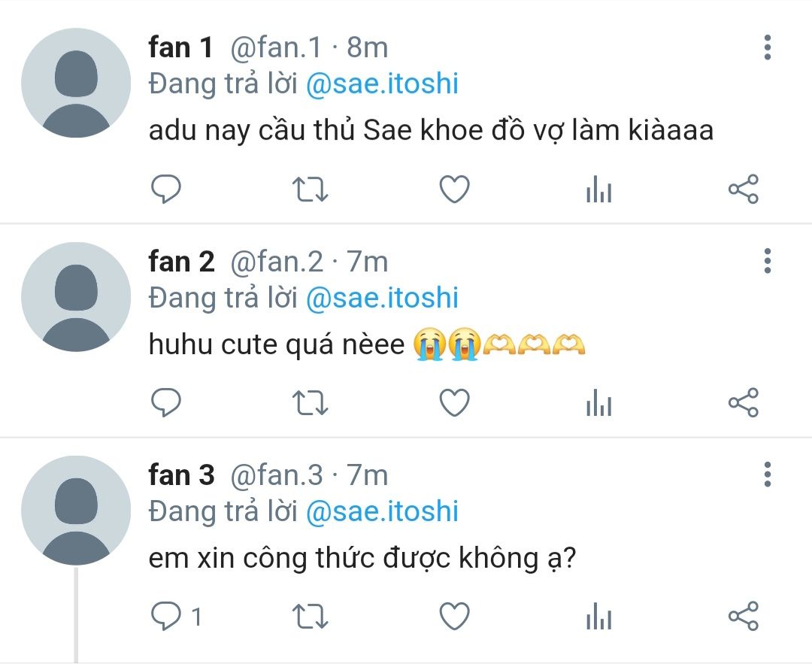Open replies on fan 3's tweet

click(x=176, y=617)
